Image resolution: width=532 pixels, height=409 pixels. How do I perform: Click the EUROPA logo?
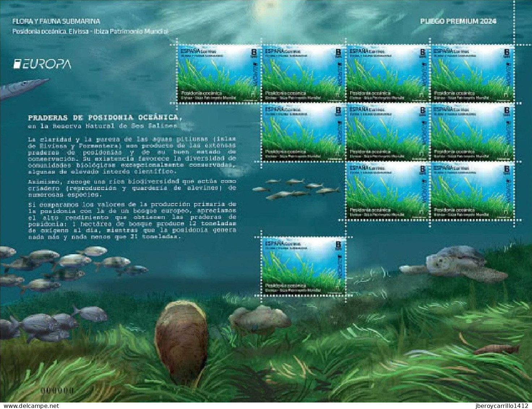(42, 64)
